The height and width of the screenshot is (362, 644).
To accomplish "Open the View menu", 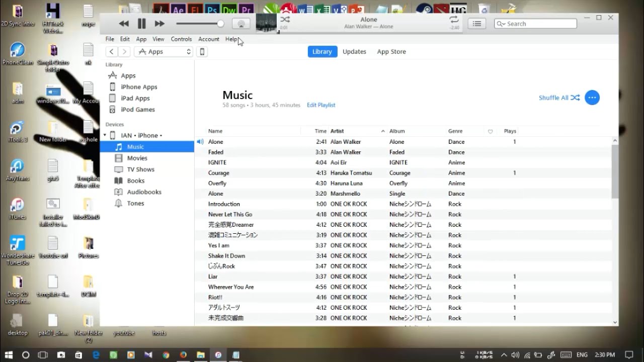I will [158, 39].
